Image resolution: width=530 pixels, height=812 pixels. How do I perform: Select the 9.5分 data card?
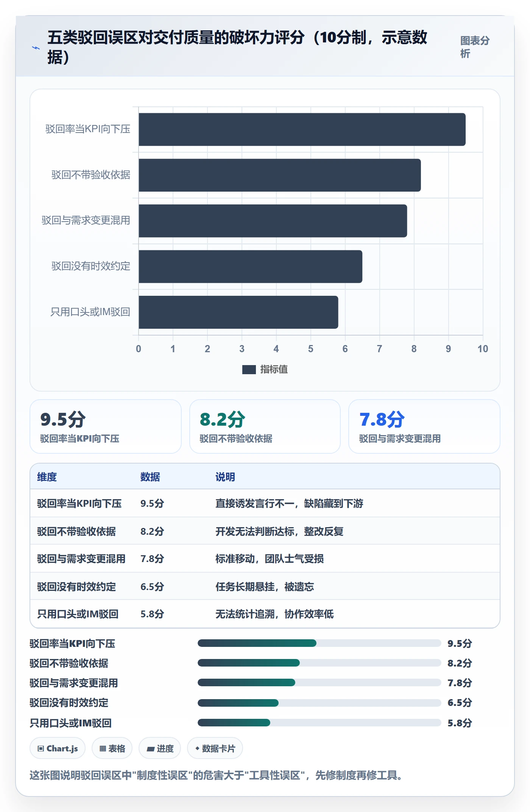click(106, 426)
